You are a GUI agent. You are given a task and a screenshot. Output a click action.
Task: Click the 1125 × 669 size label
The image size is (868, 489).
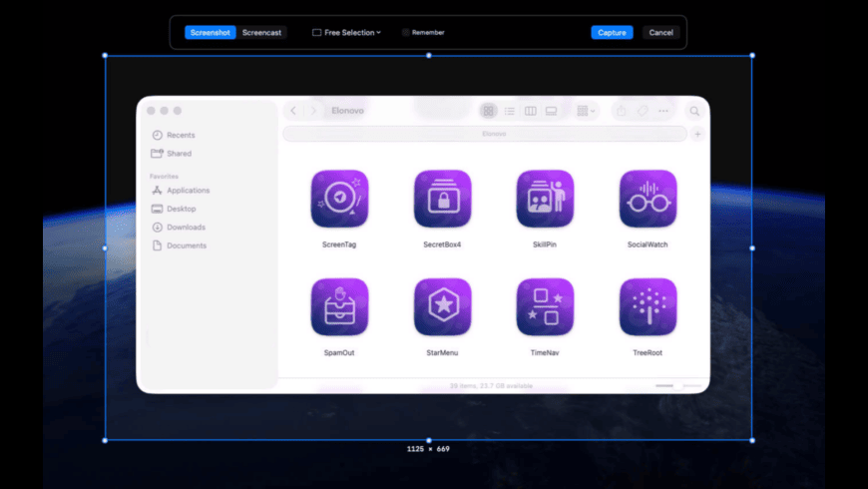(x=428, y=449)
